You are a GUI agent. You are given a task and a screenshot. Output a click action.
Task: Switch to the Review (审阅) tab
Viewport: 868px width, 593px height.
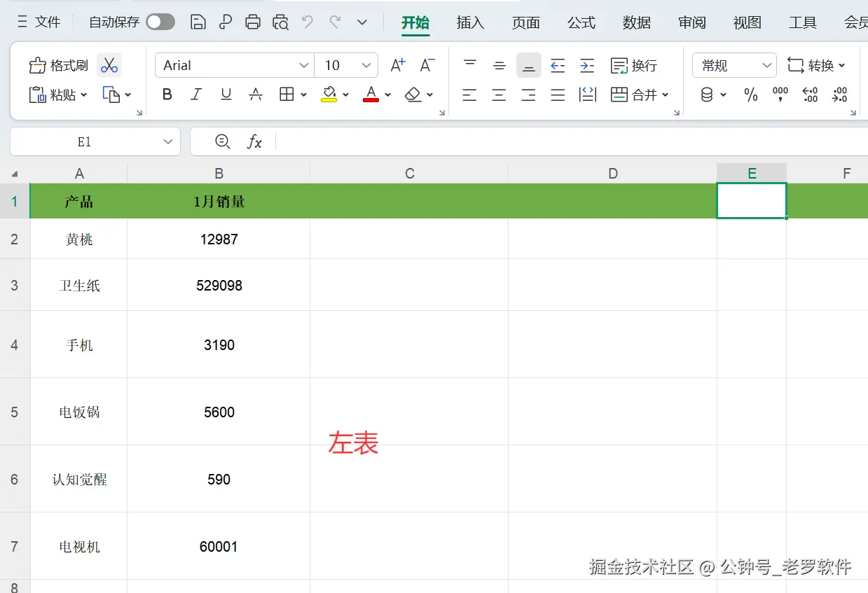[x=691, y=22]
